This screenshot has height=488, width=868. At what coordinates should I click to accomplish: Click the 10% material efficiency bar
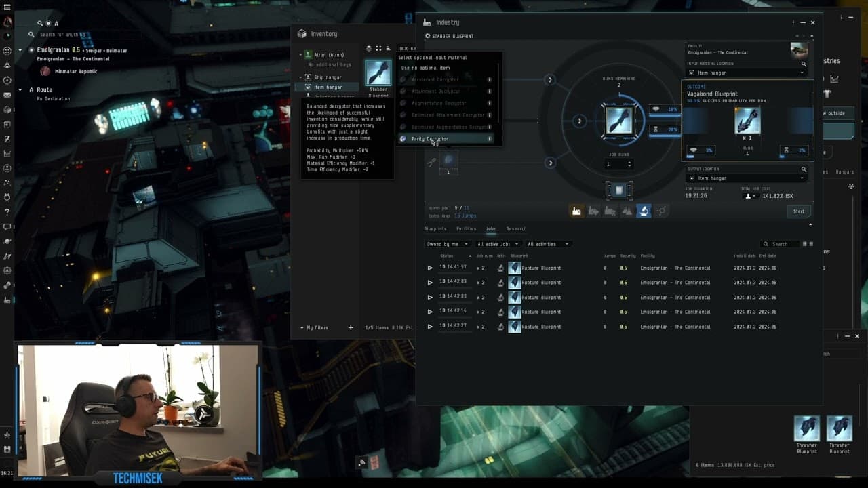coord(665,109)
